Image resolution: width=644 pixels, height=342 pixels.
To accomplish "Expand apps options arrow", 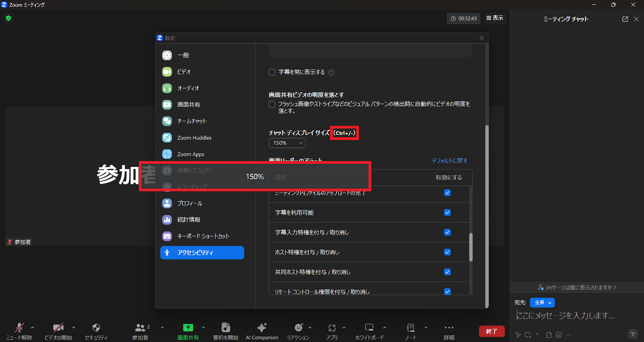I will (x=344, y=327).
